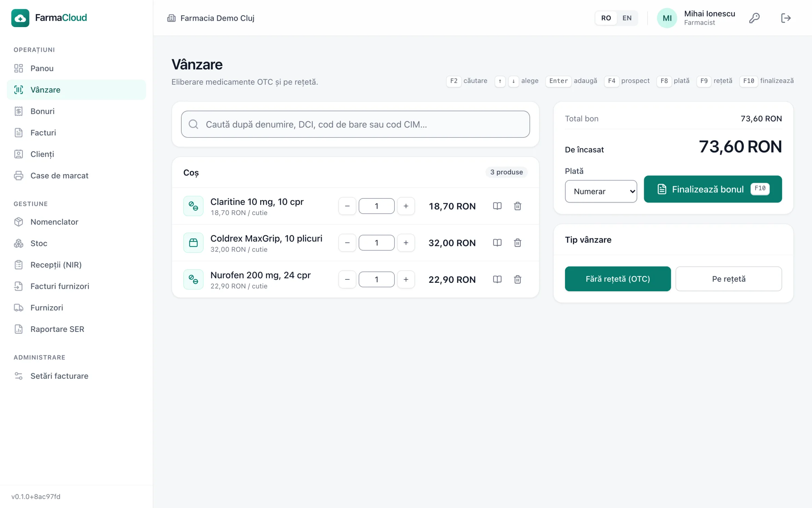Click the Nurofen quantity input field
The width and height of the screenshot is (812, 508).
[376, 279]
